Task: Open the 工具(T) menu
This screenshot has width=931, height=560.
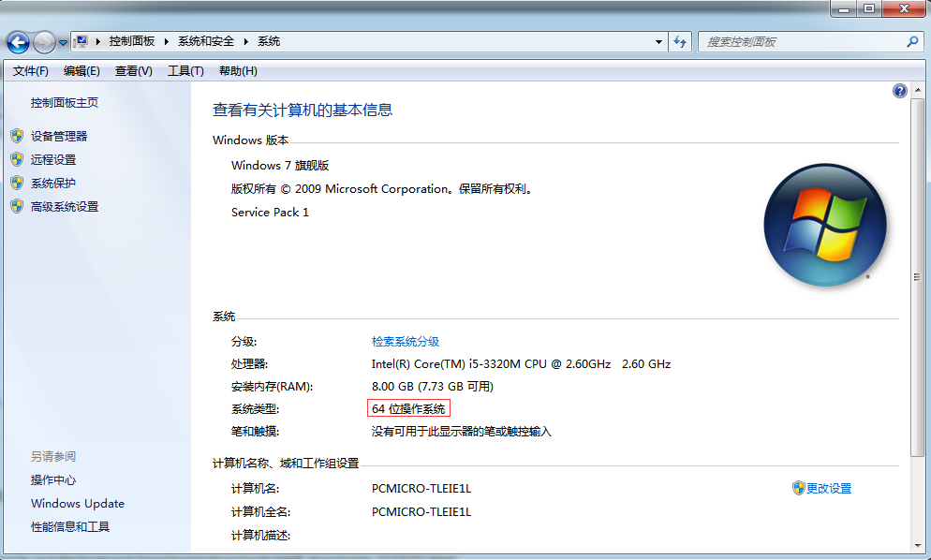Action: [x=185, y=71]
